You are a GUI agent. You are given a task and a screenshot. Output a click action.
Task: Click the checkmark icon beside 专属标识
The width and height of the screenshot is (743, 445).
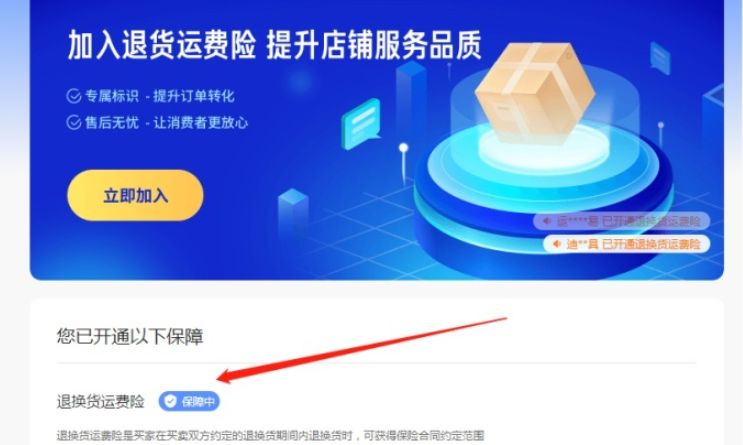click(73, 96)
